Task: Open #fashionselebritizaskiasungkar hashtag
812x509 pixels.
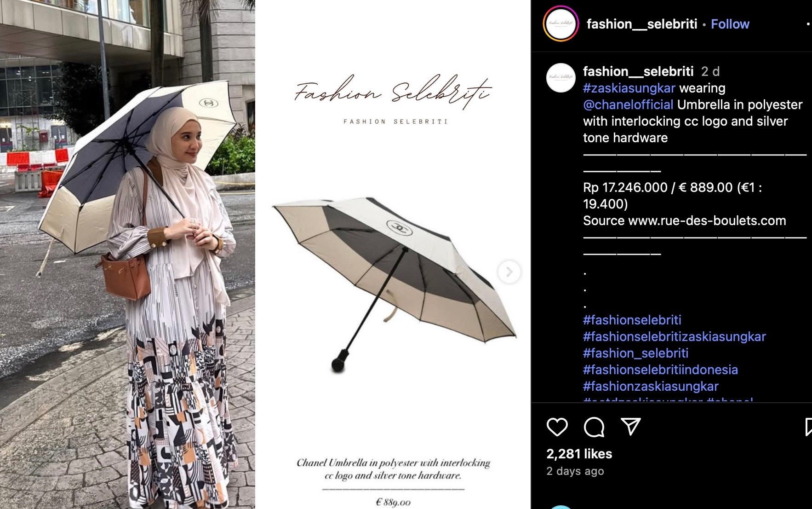Action: (x=674, y=336)
